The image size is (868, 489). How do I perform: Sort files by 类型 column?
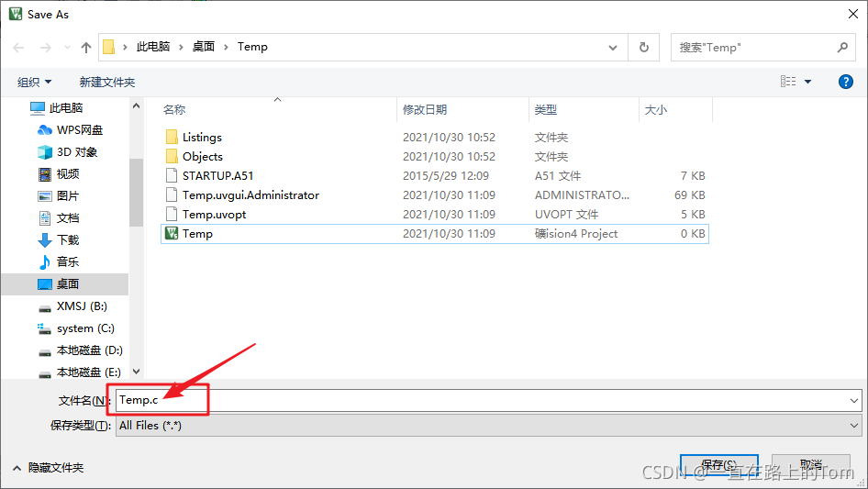546,110
